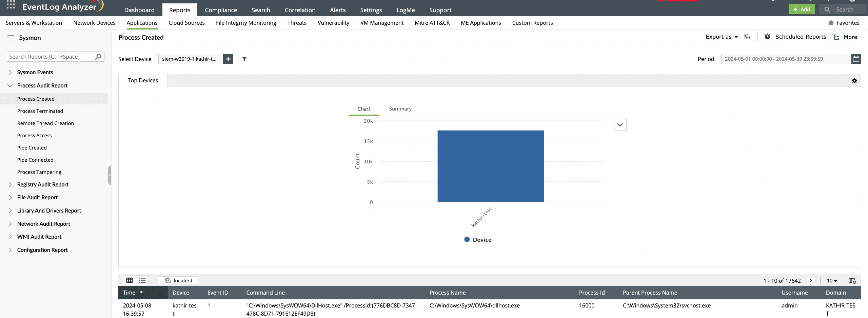Open Scheduled Reports
Viewport: 868px width, 318px height.
point(801,37)
